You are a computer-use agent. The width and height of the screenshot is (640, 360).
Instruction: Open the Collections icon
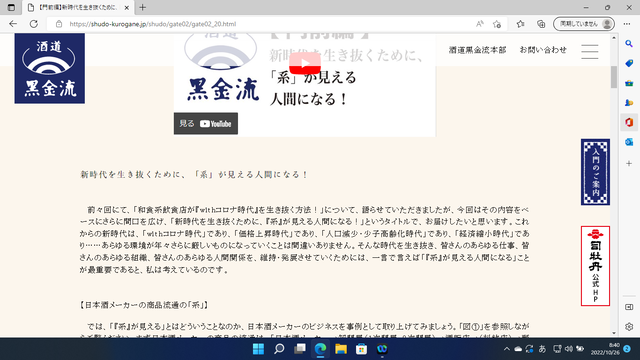coord(541,24)
